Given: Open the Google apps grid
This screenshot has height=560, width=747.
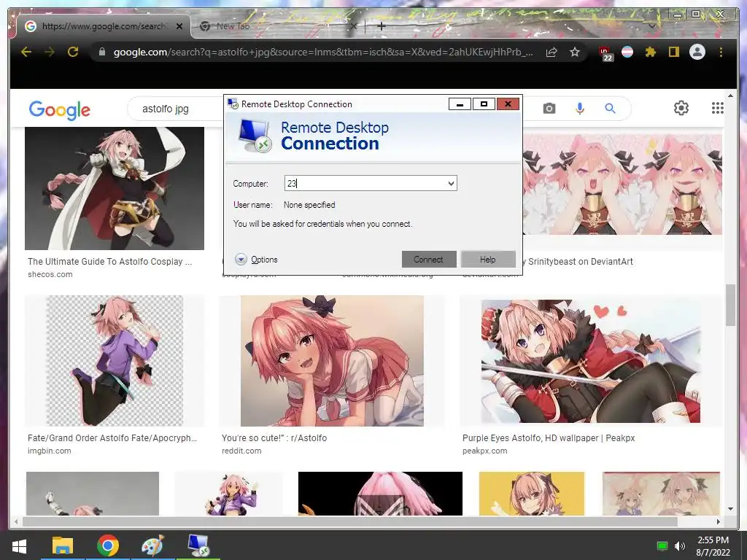Looking at the screenshot, I should click(x=718, y=108).
